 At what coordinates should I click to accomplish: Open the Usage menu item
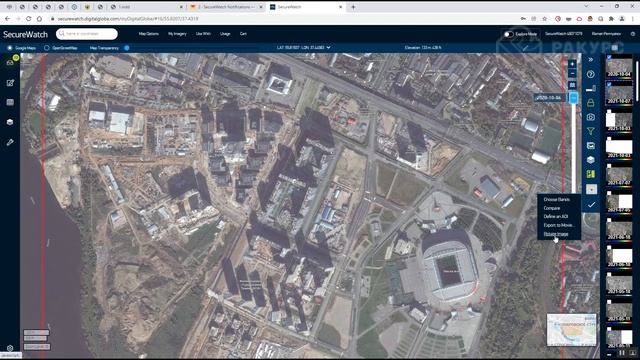(x=225, y=34)
